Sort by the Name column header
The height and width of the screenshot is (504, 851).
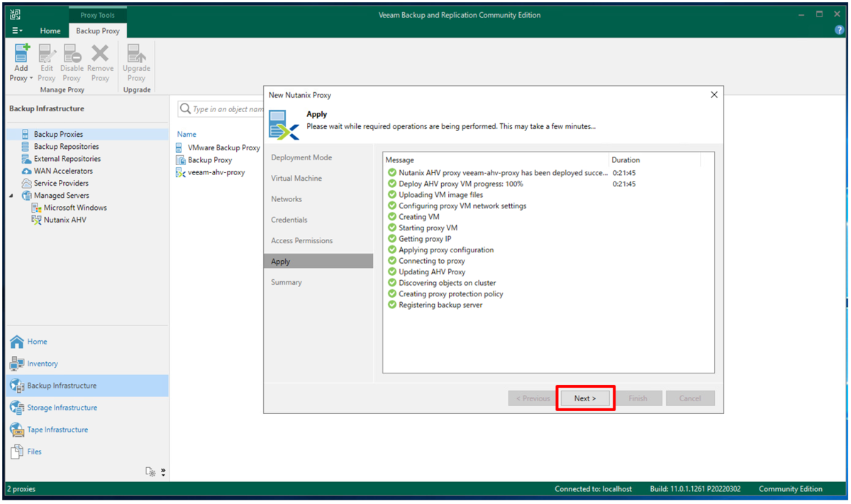187,134
